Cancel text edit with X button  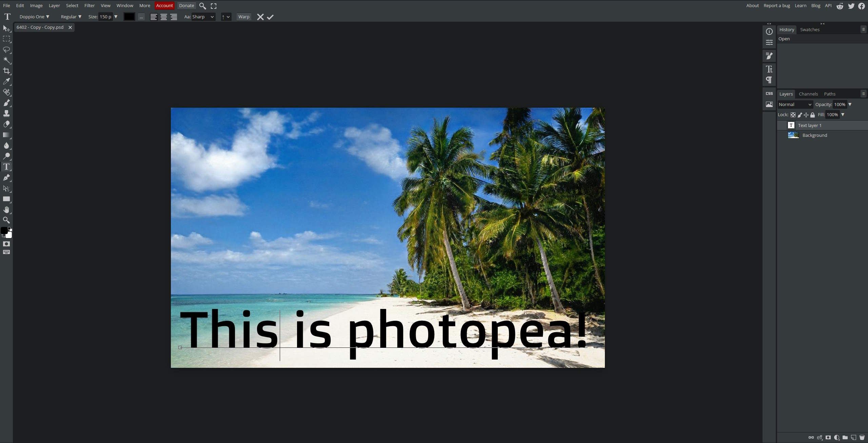coord(260,17)
